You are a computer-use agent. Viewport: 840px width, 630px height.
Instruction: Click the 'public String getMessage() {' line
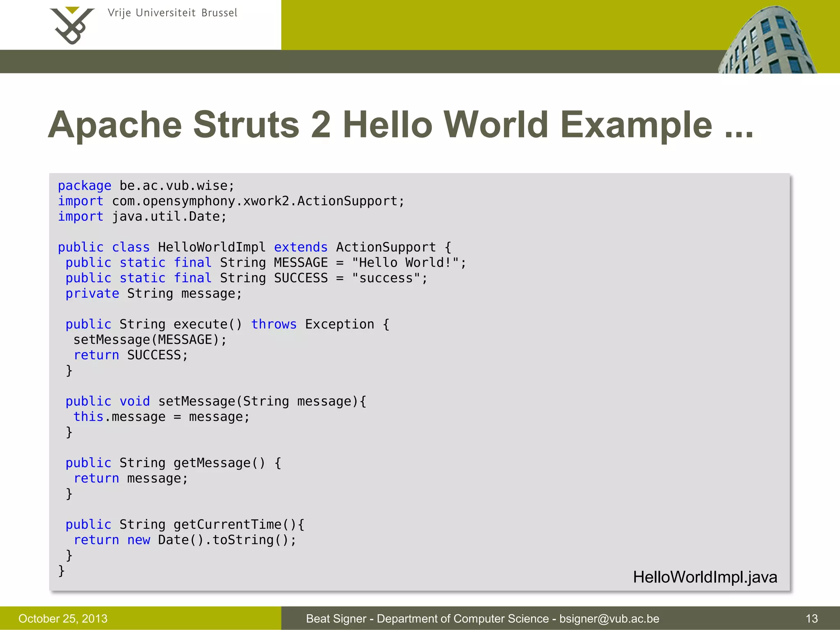click(x=173, y=463)
